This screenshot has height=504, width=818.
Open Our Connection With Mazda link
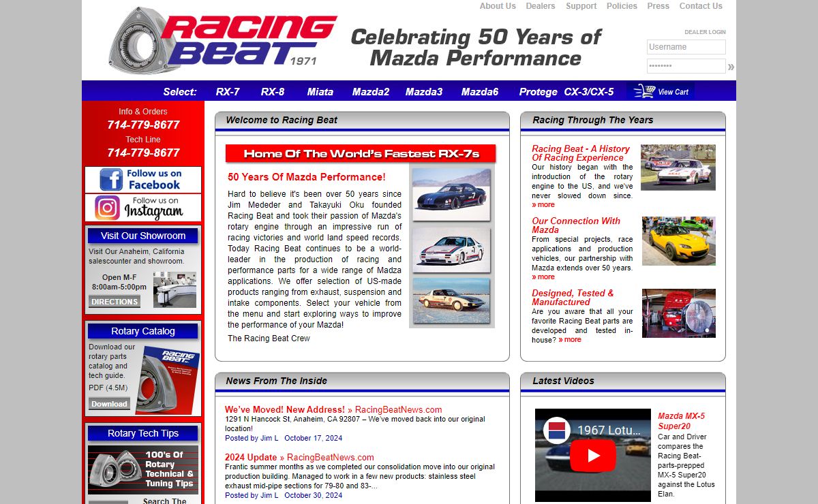(576, 225)
